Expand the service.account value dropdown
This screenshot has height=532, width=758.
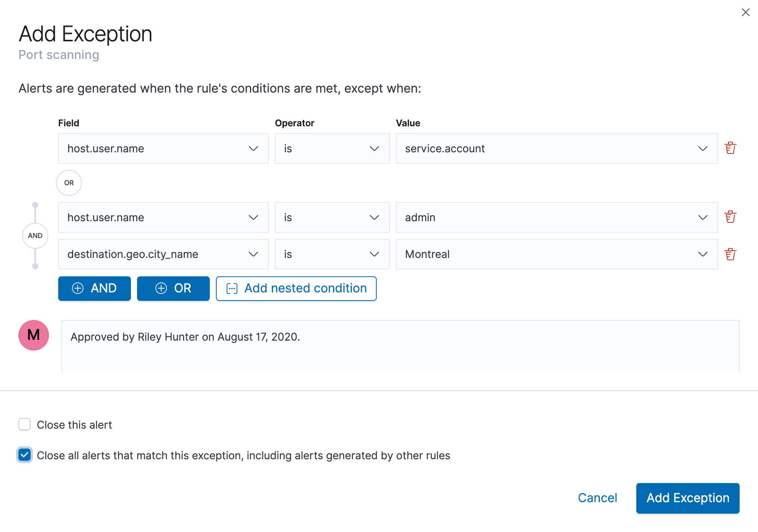pos(703,149)
